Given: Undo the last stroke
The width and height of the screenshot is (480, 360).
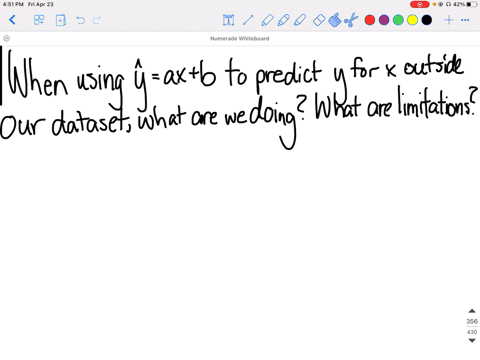Looking at the screenshot, I should coord(80,20).
